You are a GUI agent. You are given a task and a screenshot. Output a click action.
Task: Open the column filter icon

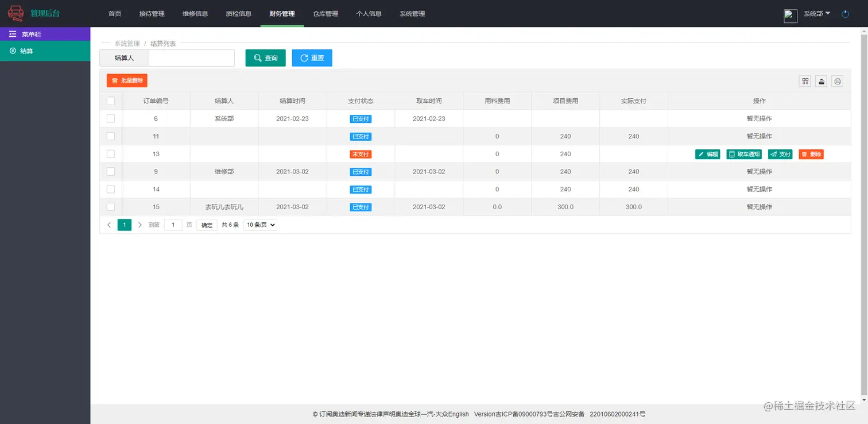[x=805, y=81]
